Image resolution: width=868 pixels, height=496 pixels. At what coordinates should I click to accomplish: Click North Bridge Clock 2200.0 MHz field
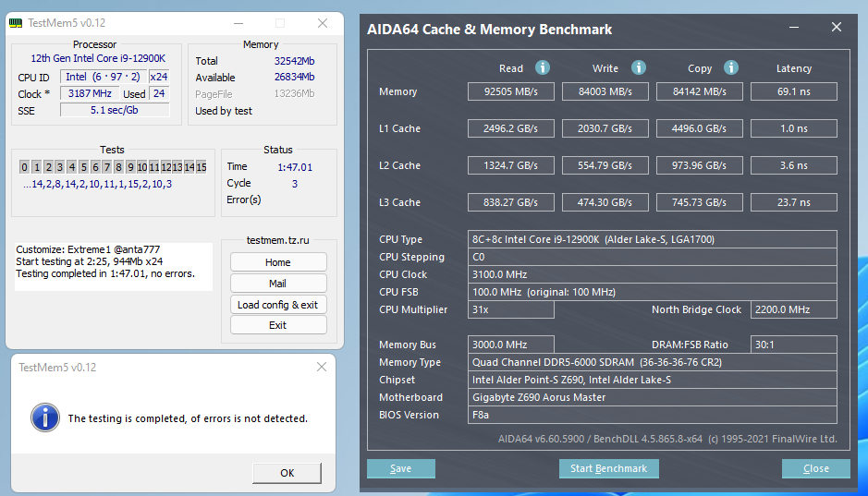[794, 309]
